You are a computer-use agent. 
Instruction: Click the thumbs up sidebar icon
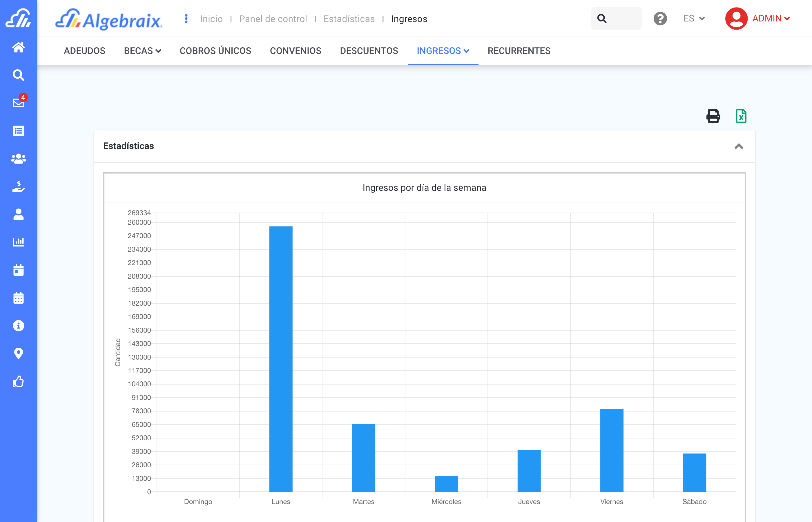[18, 381]
